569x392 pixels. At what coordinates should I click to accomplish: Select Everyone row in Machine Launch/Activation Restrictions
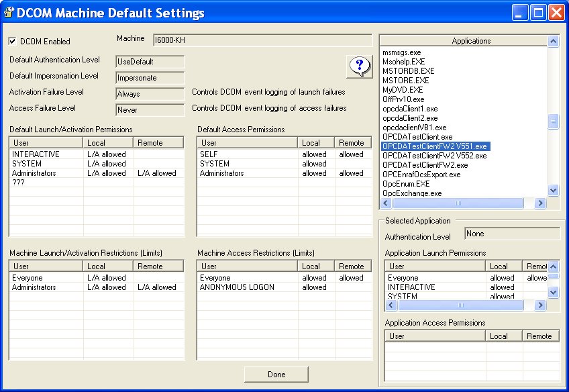point(97,278)
